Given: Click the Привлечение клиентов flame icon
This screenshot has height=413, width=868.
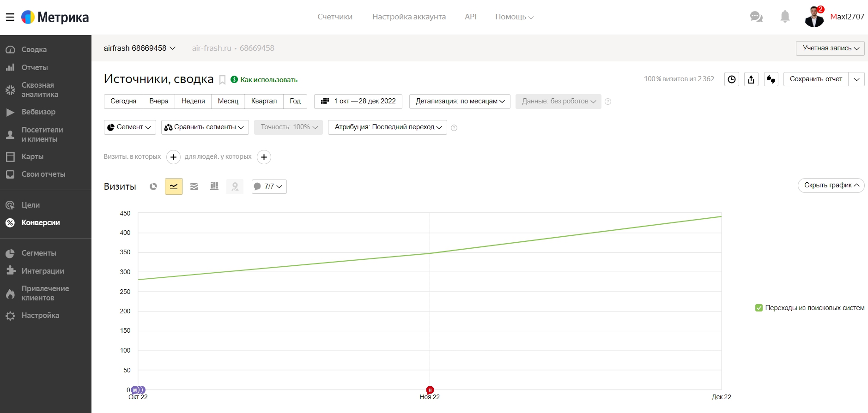Looking at the screenshot, I should [x=10, y=293].
